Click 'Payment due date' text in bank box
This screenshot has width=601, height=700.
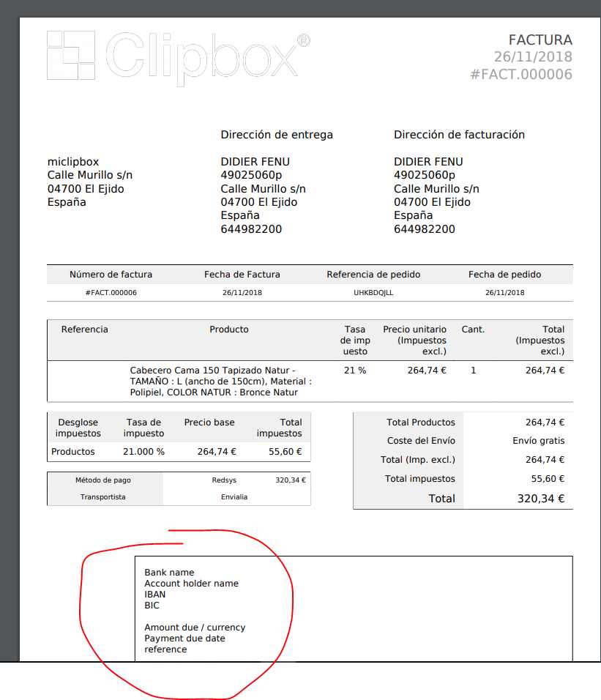point(184,638)
